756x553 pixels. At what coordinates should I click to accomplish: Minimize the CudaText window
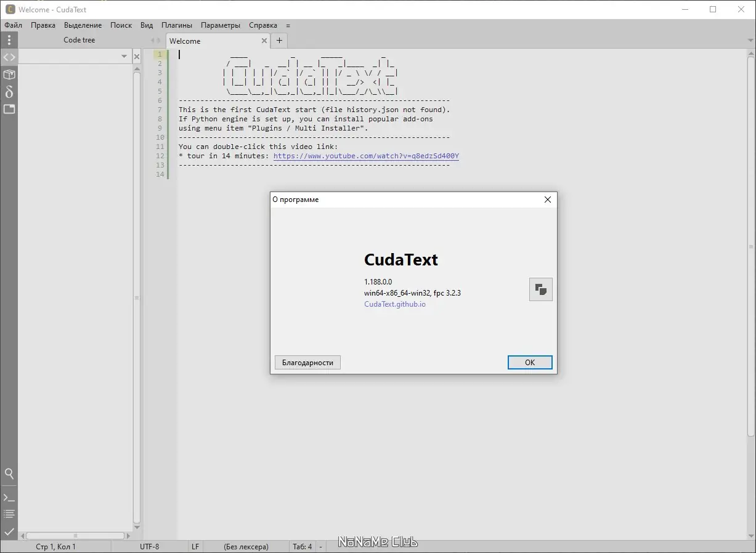(x=685, y=9)
